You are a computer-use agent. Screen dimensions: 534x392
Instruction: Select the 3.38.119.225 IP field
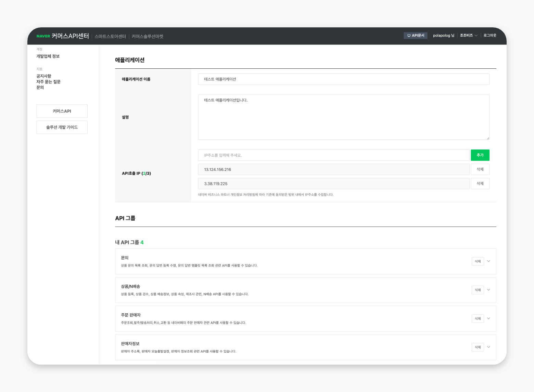pos(334,184)
